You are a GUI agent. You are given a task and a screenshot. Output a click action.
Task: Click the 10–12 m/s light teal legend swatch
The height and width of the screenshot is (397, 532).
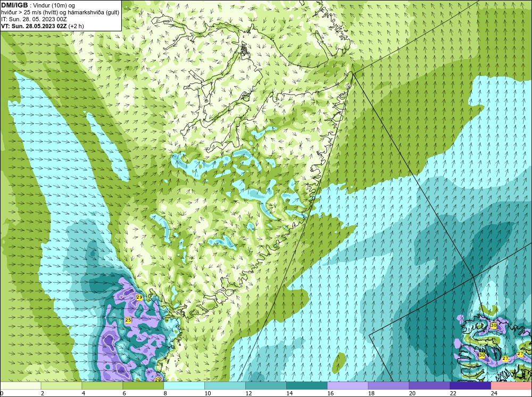225,385
